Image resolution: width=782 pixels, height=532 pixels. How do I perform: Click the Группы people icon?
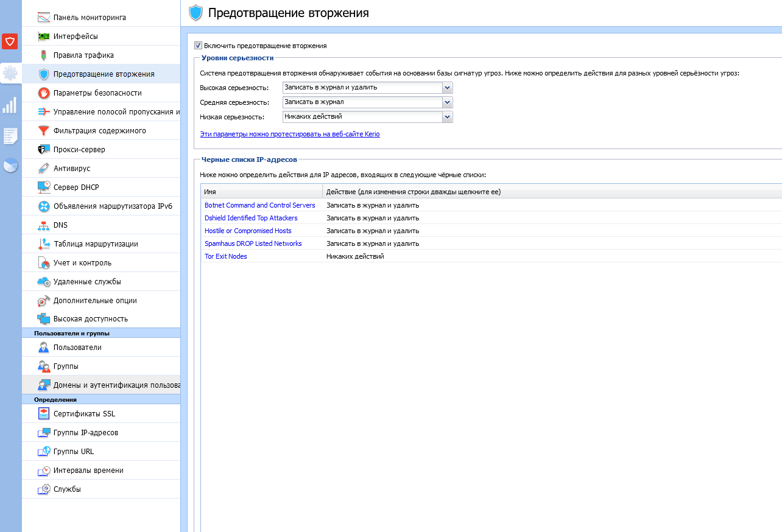click(x=44, y=366)
